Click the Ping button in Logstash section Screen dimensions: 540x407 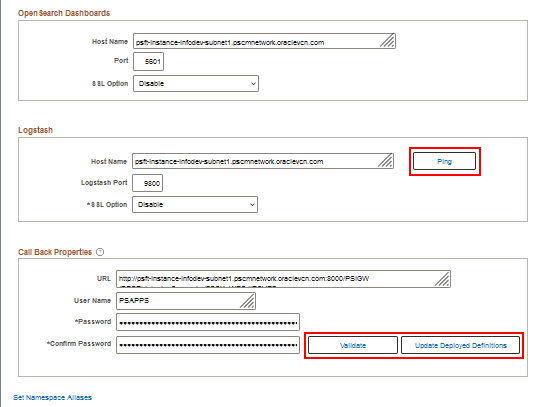(444, 161)
